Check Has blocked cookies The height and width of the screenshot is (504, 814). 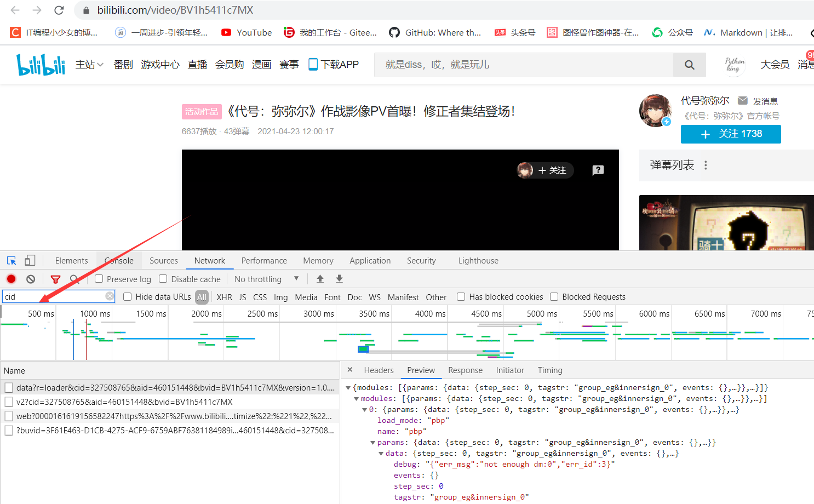point(461,296)
